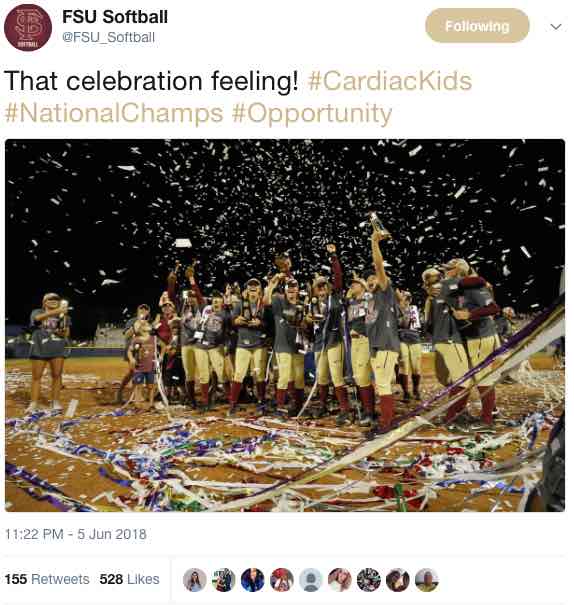
Task: Open third liker avatar with blue background
Action: coord(253,580)
